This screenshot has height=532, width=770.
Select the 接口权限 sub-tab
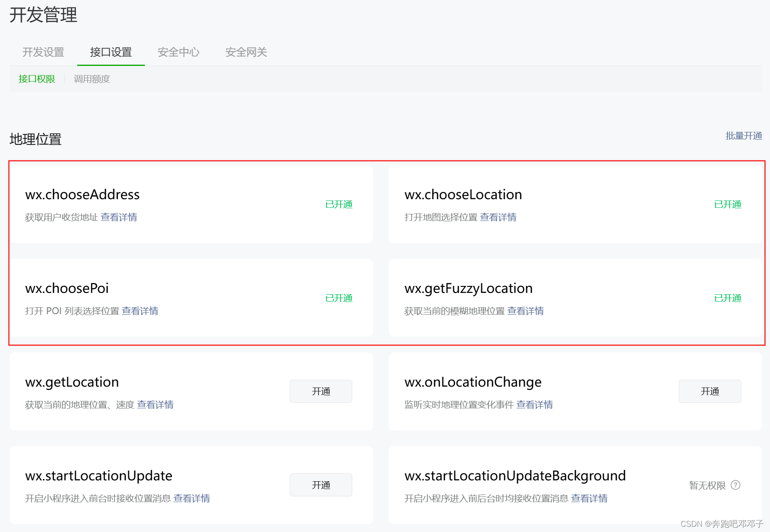tap(37, 79)
